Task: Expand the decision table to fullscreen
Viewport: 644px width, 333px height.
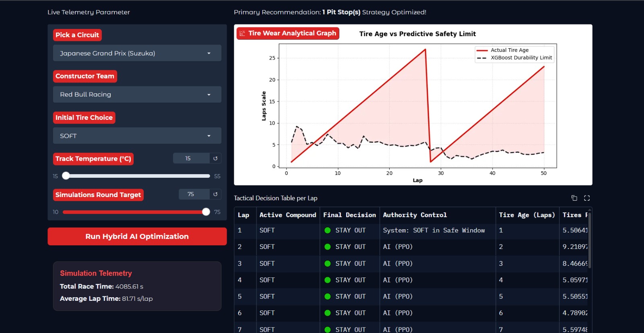Action: point(587,198)
